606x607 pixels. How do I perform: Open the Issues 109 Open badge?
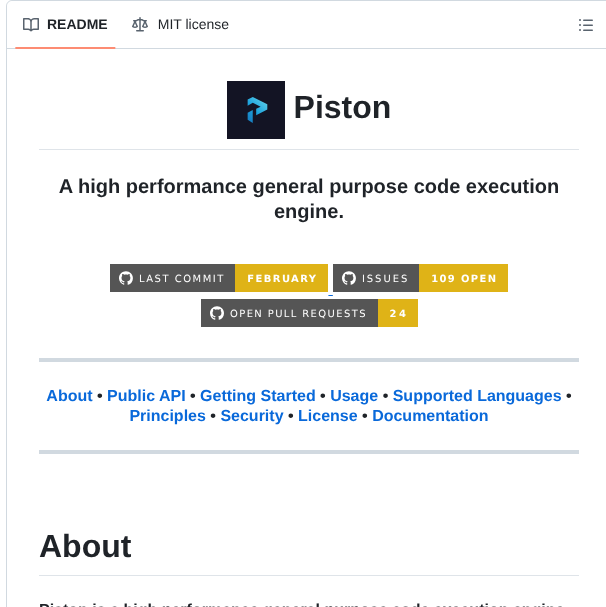[x=420, y=278]
